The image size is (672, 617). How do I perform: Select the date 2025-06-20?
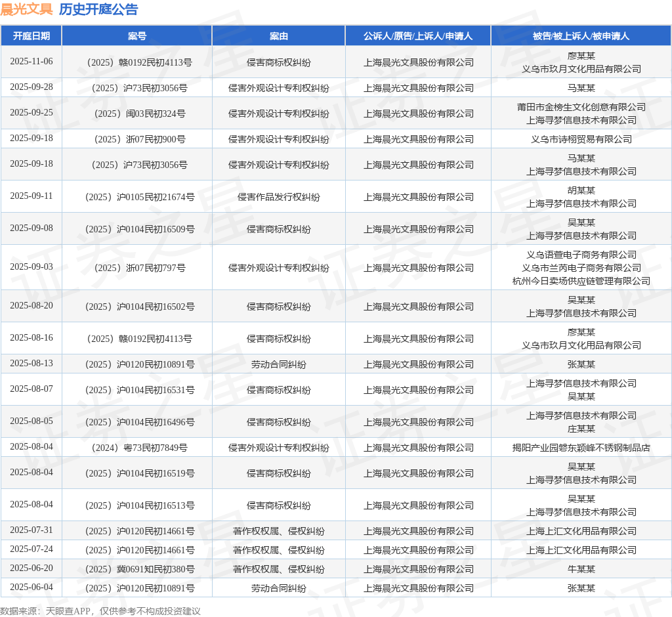tap(31, 568)
